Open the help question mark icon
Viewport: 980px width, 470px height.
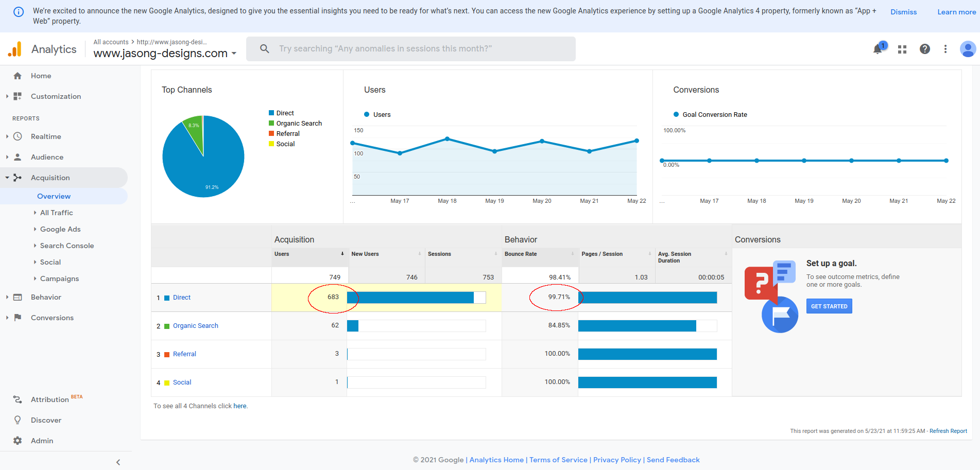pos(925,49)
